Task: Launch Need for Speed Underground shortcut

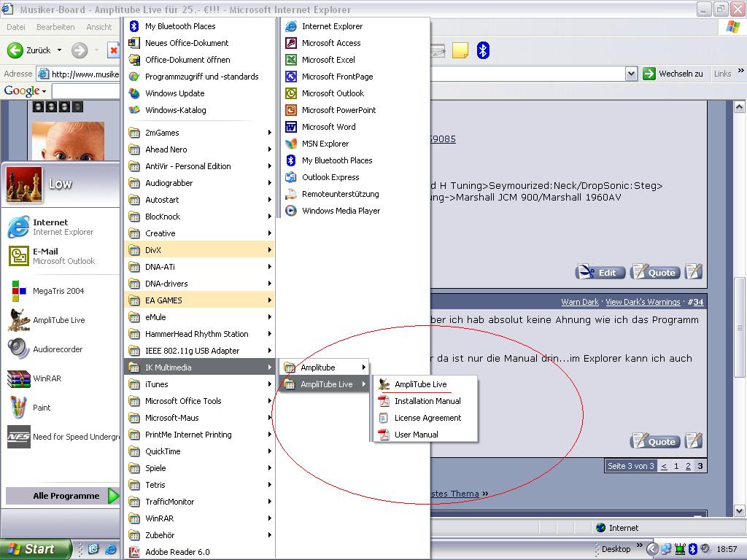Action: [x=62, y=437]
